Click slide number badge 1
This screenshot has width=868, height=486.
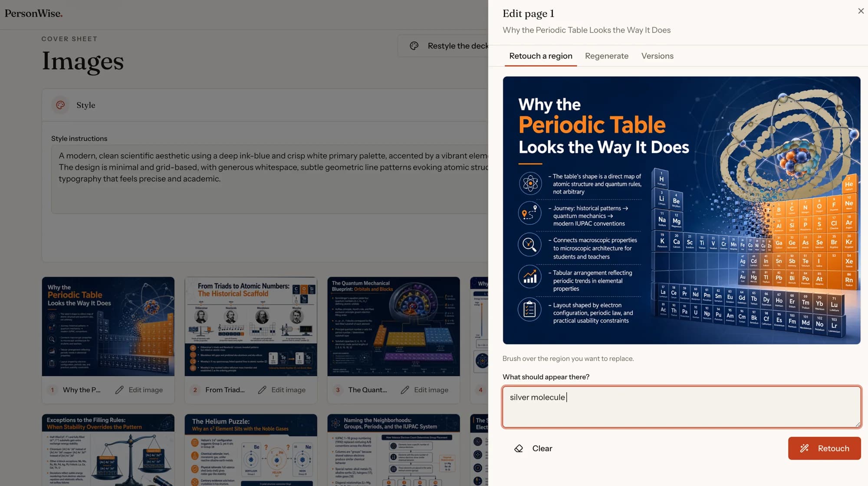pos(53,390)
